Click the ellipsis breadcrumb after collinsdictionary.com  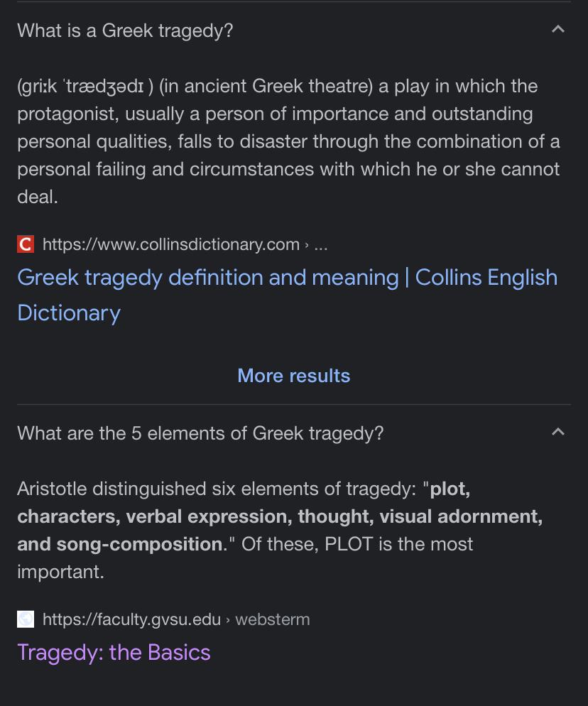coord(320,245)
